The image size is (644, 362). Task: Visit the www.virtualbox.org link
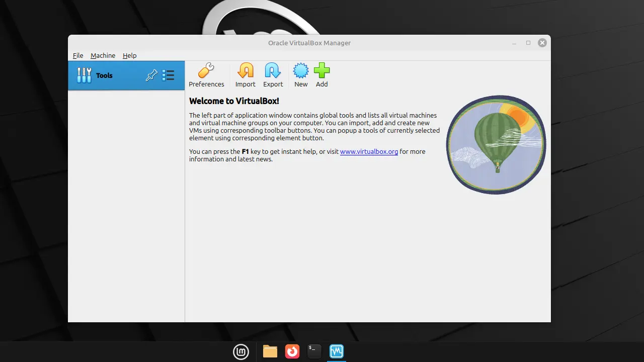click(x=369, y=151)
